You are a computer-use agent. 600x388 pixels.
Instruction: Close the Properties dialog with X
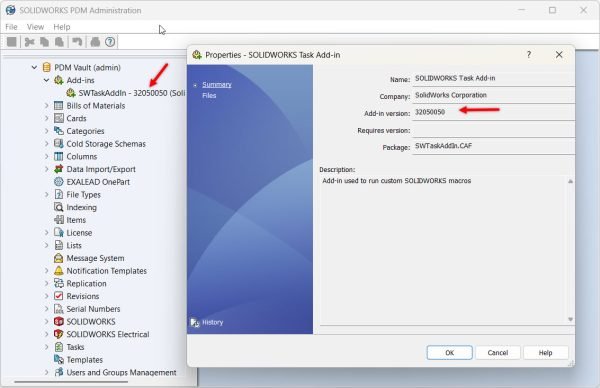click(x=559, y=55)
